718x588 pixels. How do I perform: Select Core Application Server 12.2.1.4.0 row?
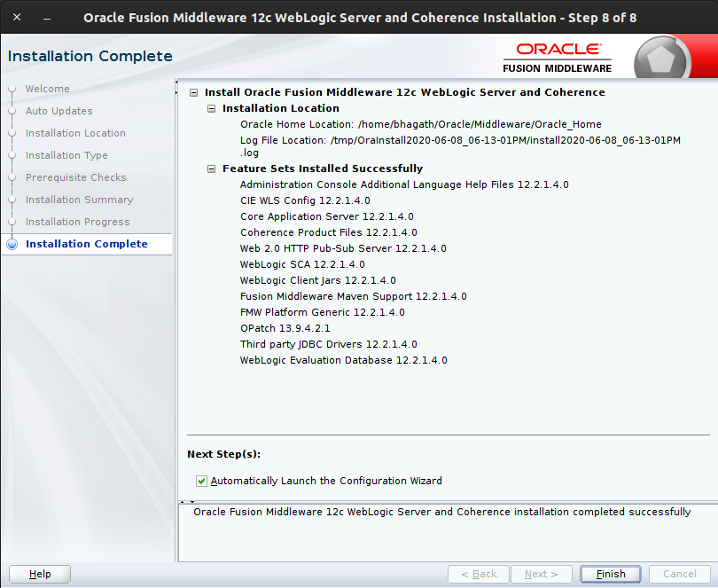[327, 216]
